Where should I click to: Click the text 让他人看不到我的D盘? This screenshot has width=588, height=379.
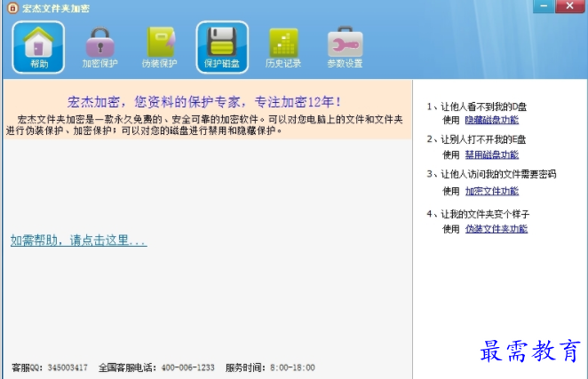click(x=483, y=107)
